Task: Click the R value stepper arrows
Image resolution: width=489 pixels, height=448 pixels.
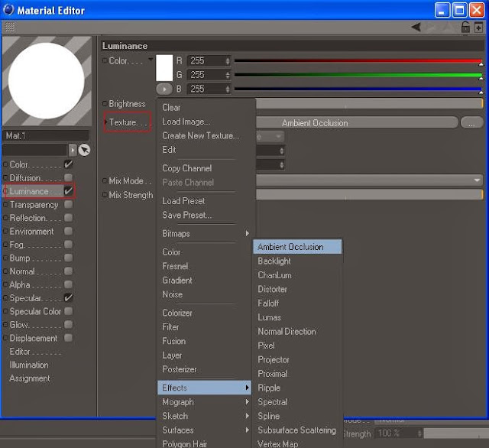Action: point(228,61)
